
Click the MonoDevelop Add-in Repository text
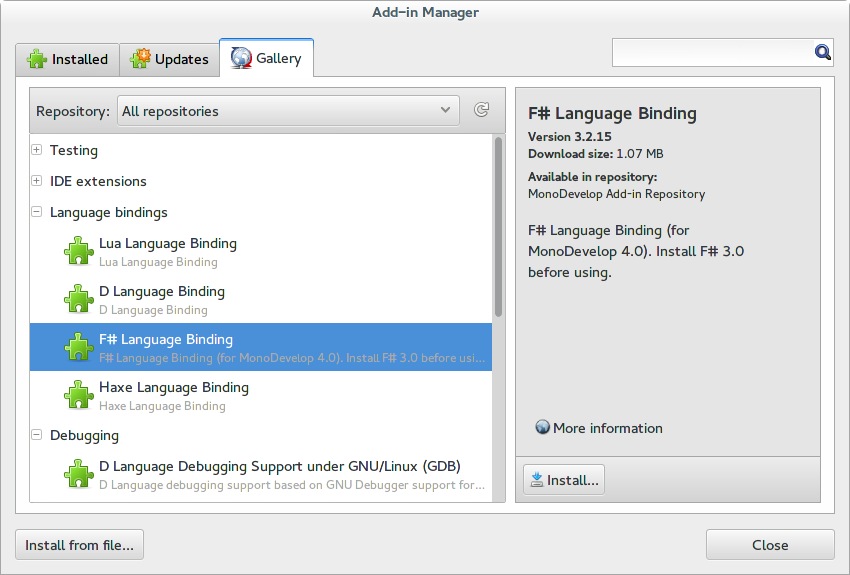coord(616,194)
